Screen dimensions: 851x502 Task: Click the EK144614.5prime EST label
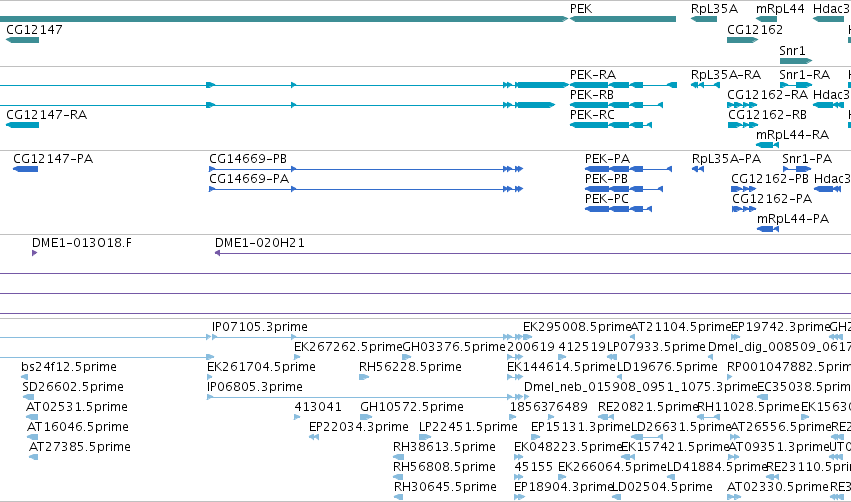click(x=561, y=367)
